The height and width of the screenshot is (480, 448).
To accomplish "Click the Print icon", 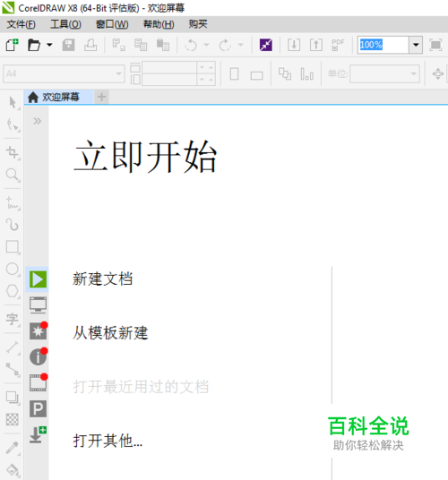I will click(90, 45).
